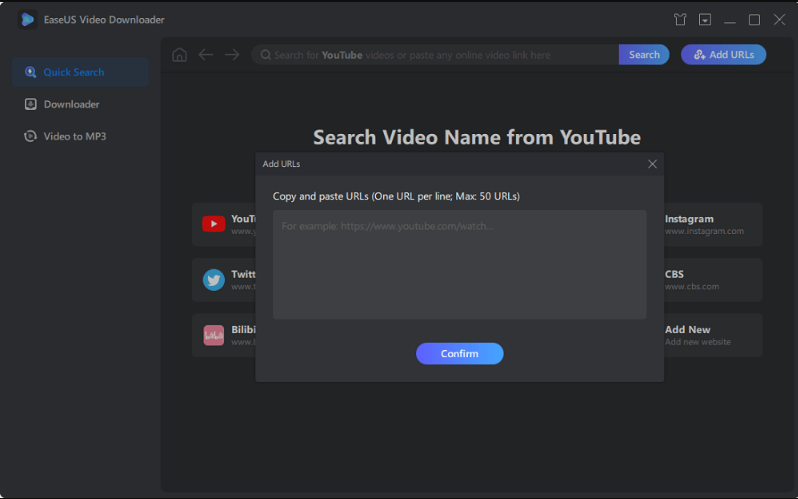Image resolution: width=798 pixels, height=499 pixels.
Task: Click the Search button
Action: (644, 55)
